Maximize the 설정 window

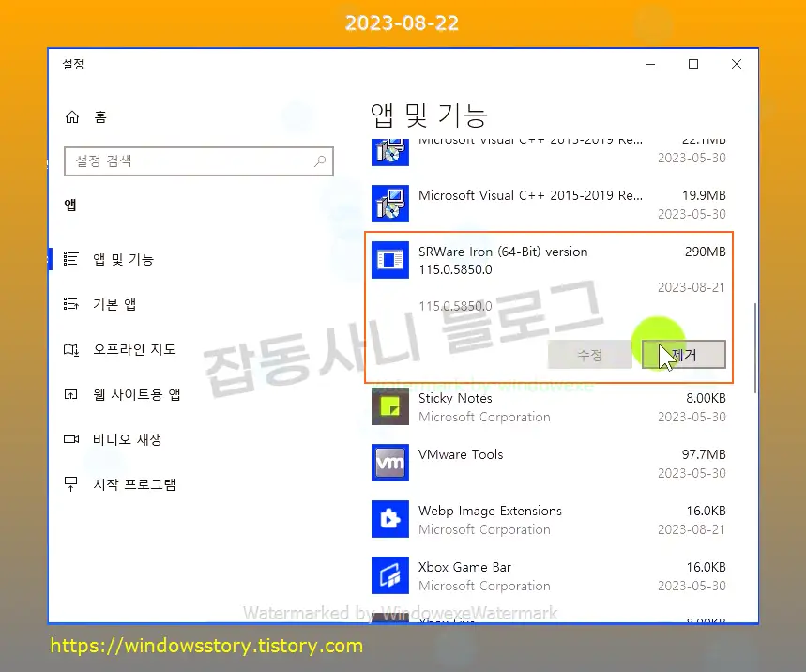pyautogui.click(x=693, y=64)
